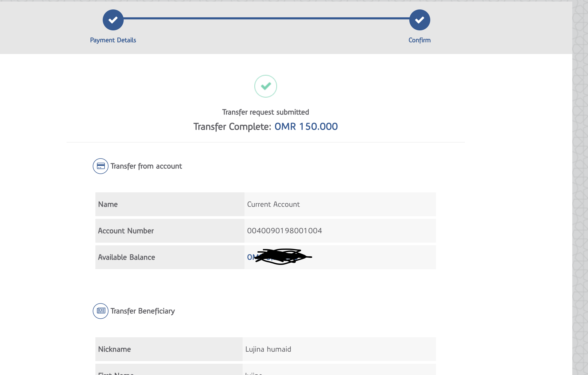Click the OMR 150.000 transfer amount
This screenshot has height=375, width=588.
[306, 127]
